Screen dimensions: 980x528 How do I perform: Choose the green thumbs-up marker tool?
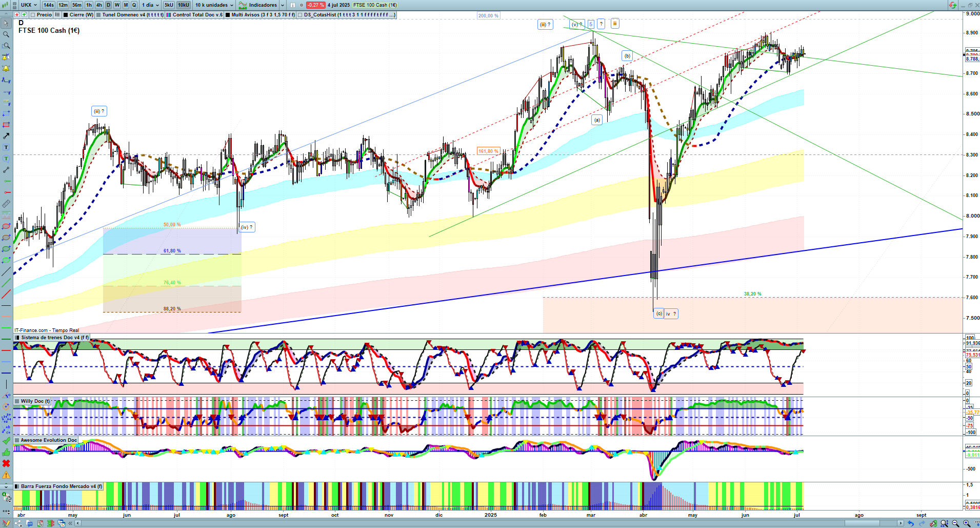coord(6,452)
